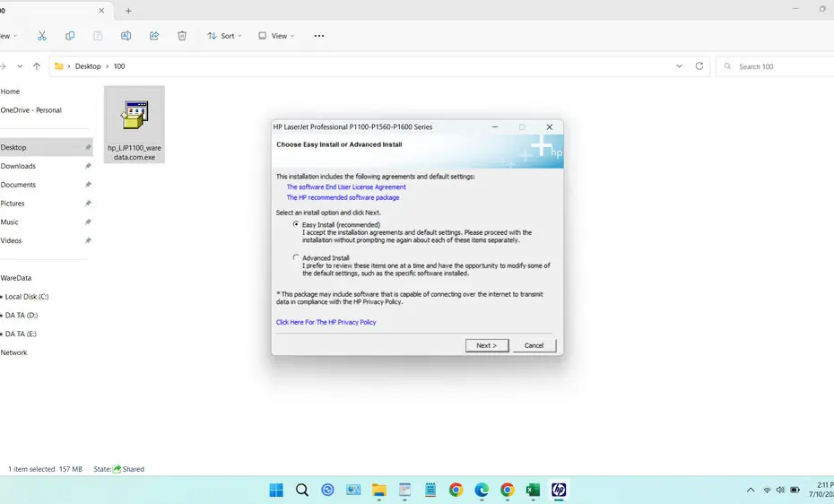Open the software End User License Agreement link
834x504 pixels.
point(346,187)
